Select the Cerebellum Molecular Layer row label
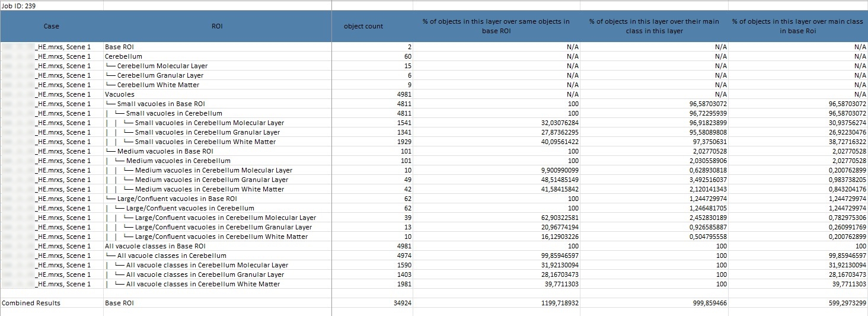 pyautogui.click(x=162, y=66)
